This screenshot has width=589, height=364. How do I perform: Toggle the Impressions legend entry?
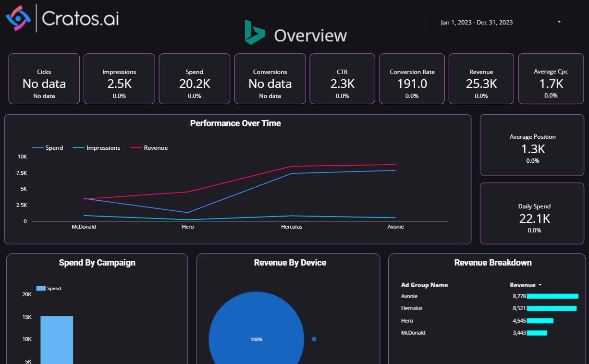[x=97, y=148]
